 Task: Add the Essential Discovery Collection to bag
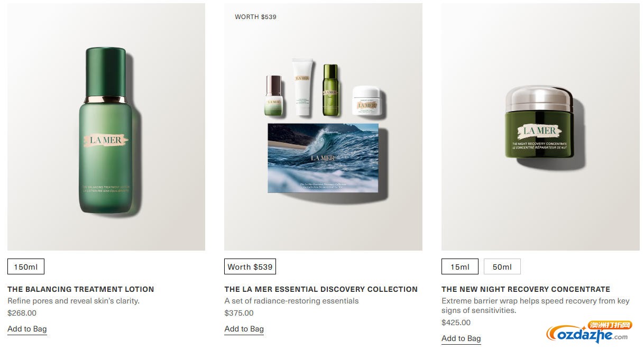[244, 329]
